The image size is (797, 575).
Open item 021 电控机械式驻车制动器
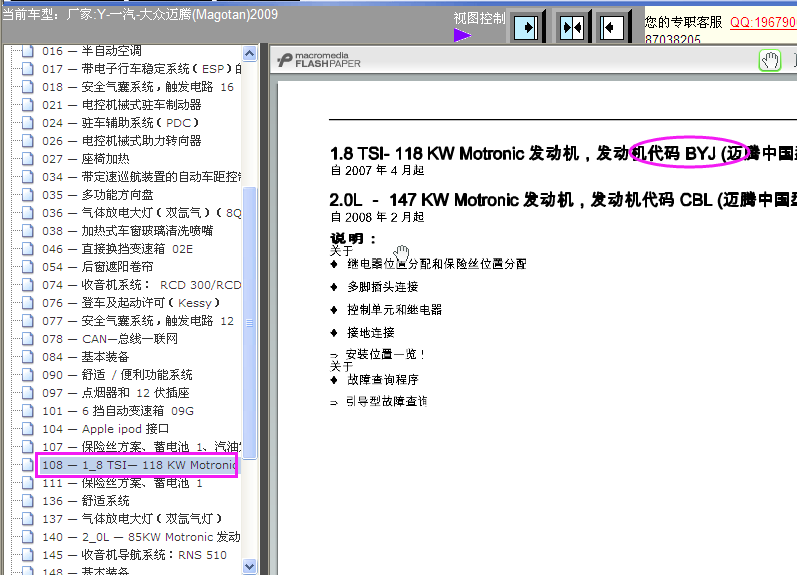pyautogui.click(x=121, y=105)
